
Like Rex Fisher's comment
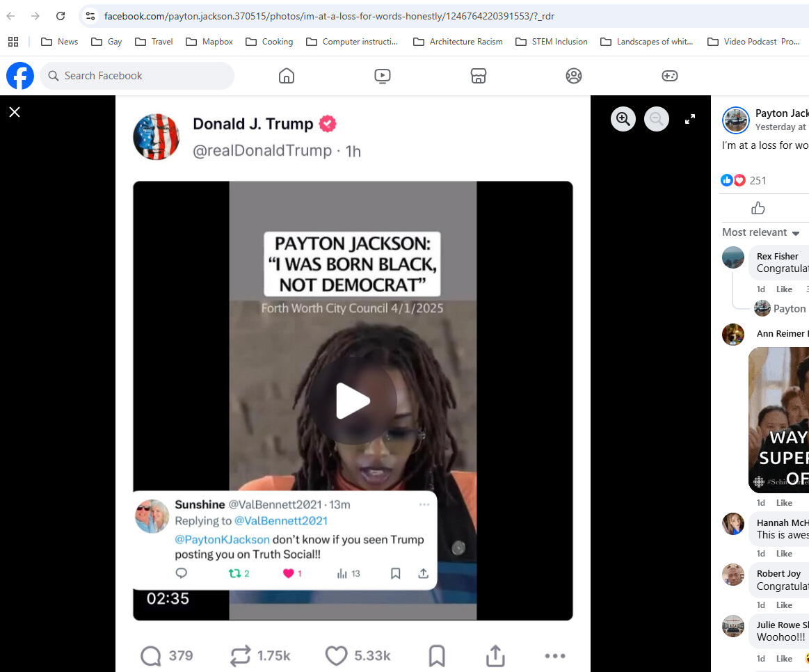coord(784,289)
